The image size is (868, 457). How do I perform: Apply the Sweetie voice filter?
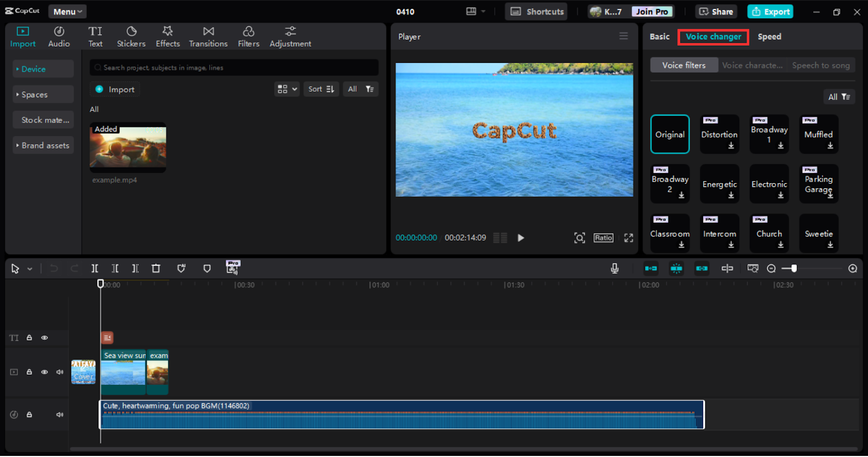coord(819,233)
